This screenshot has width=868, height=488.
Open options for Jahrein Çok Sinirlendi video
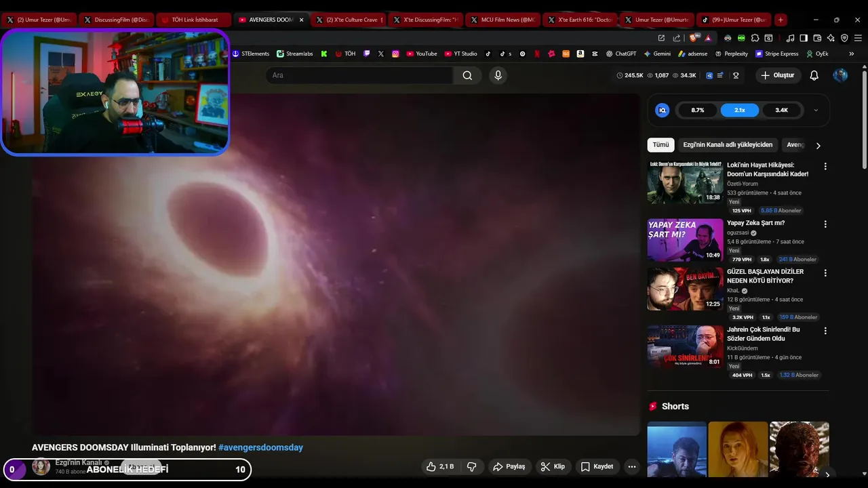point(825,331)
